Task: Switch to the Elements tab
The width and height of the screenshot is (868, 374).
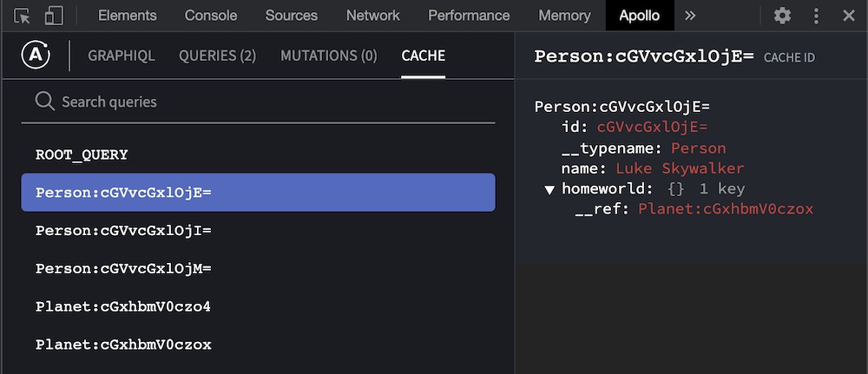Action: pyautogui.click(x=128, y=16)
